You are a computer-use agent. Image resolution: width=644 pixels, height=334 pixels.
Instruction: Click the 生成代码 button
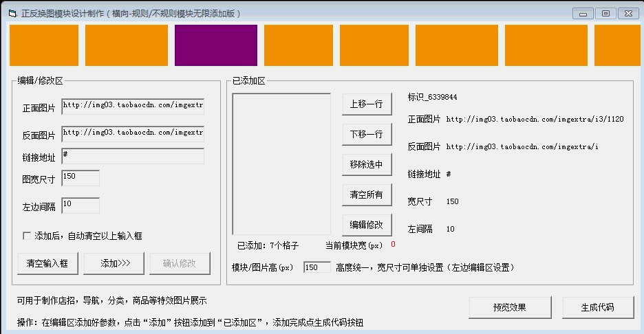(x=598, y=307)
